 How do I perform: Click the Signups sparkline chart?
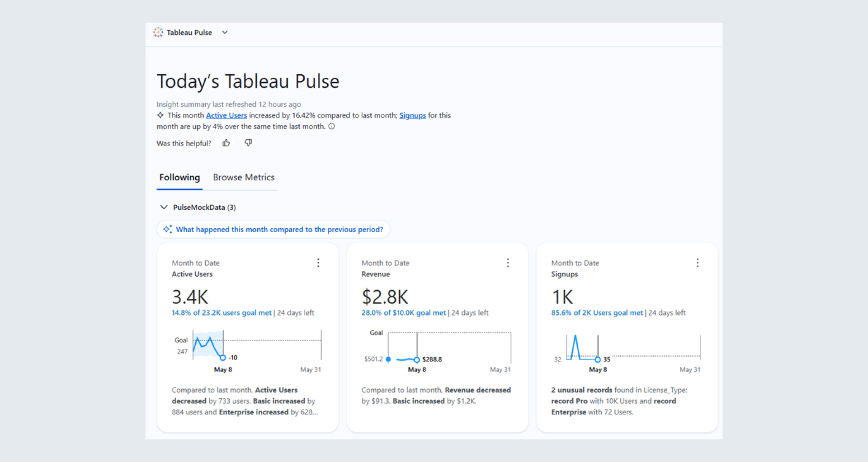[x=633, y=348]
